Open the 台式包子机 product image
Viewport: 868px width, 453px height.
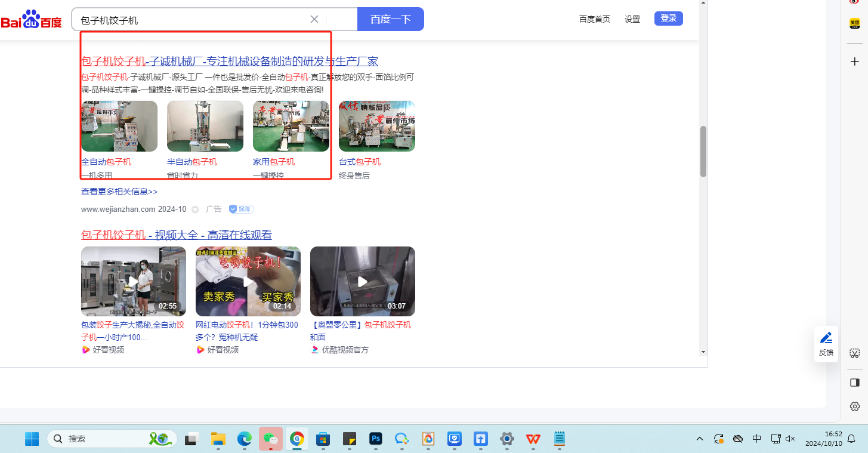(x=377, y=126)
